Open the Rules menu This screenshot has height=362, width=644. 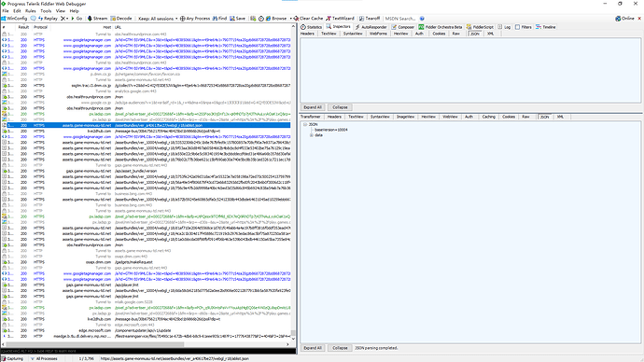point(31,11)
